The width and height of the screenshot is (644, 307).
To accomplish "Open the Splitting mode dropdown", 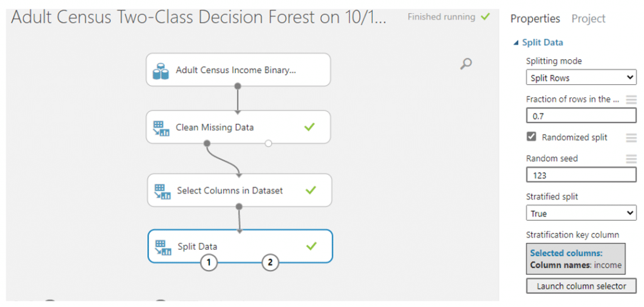I will [581, 77].
